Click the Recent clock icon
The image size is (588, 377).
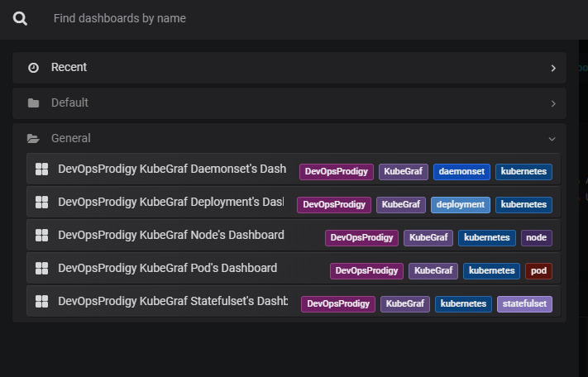tap(33, 68)
